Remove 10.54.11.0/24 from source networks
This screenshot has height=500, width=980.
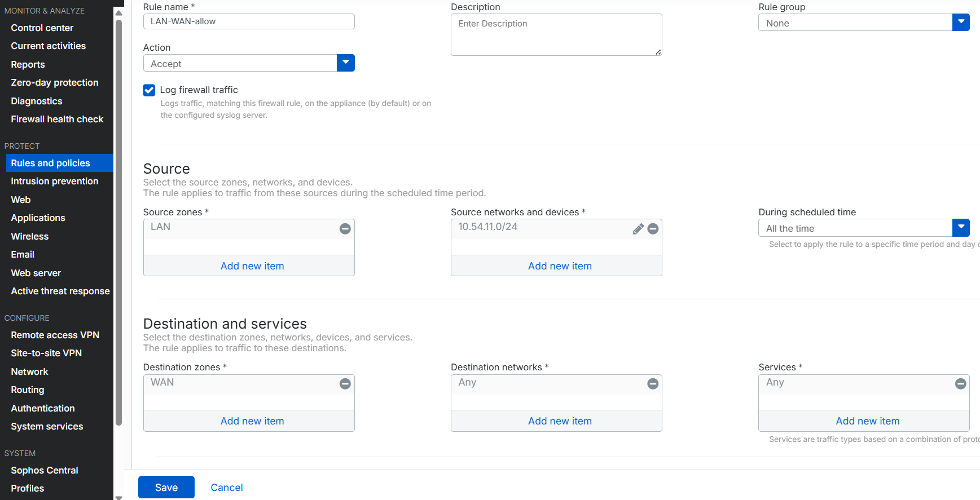653,229
